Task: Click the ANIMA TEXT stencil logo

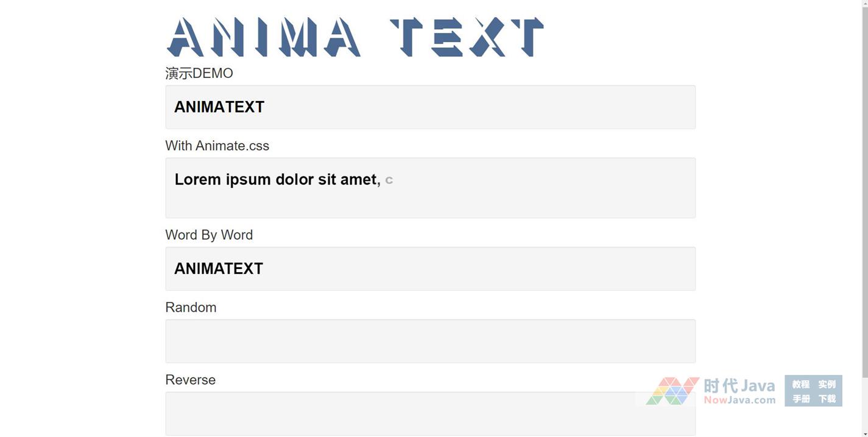Action: [355, 37]
